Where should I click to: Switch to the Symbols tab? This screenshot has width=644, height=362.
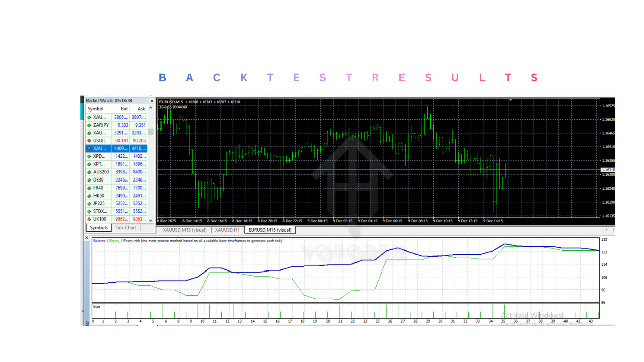click(99, 227)
